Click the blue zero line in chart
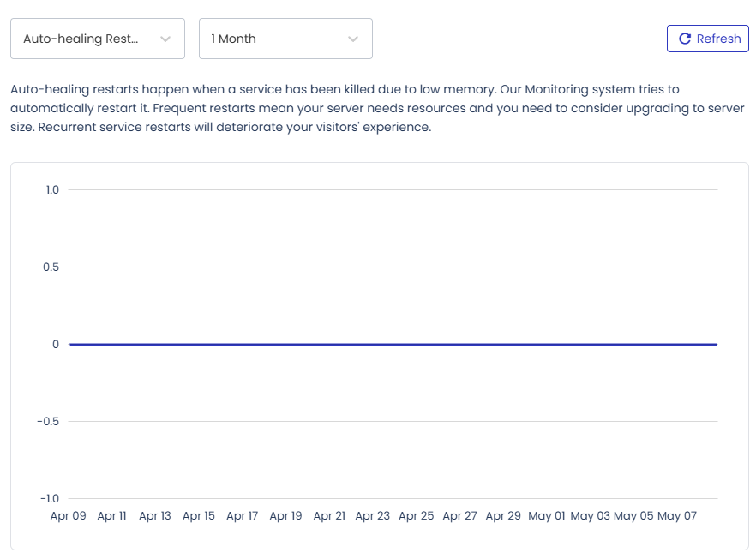The width and height of the screenshot is (756, 559). click(x=393, y=345)
